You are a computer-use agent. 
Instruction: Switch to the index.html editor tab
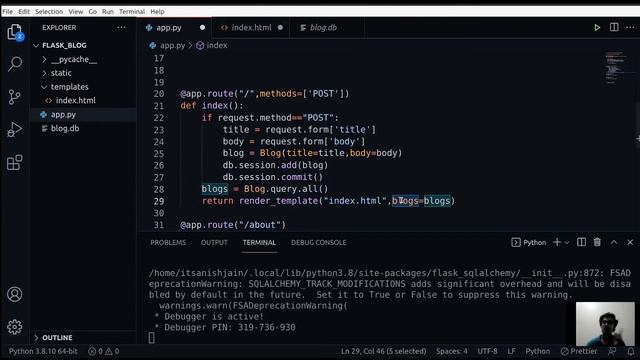(x=251, y=28)
